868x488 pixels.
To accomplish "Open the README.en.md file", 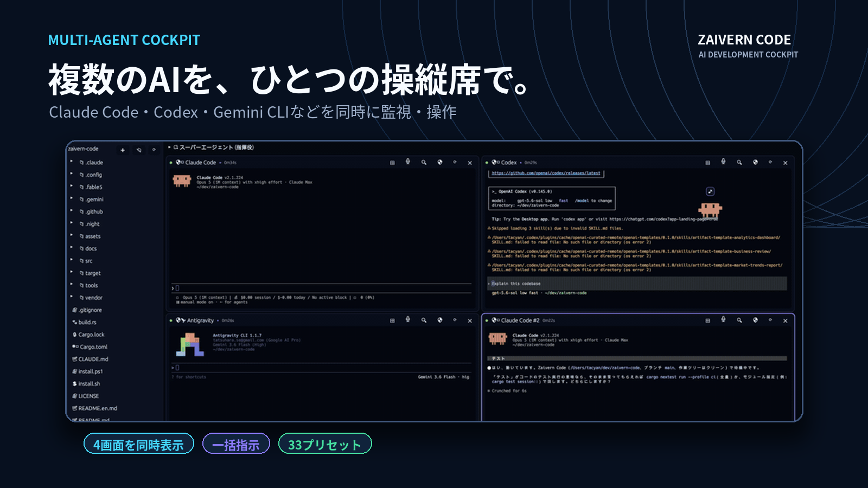I will (94, 408).
